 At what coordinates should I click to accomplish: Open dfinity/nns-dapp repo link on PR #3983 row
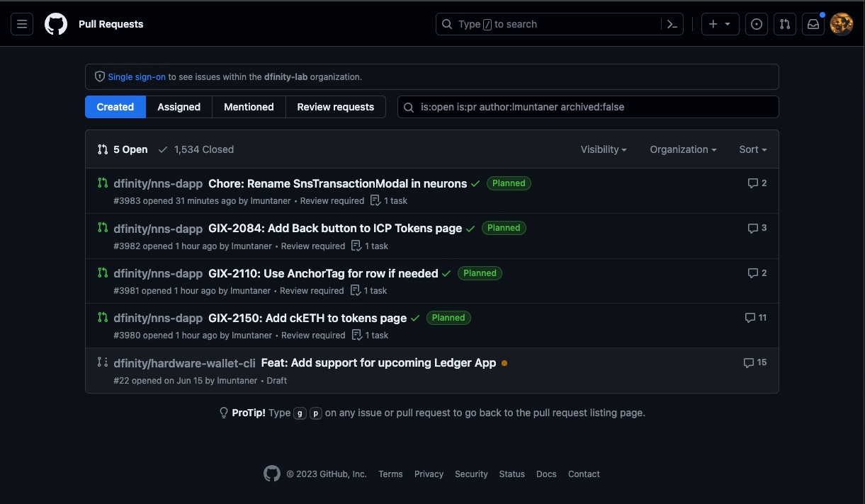pyautogui.click(x=158, y=183)
